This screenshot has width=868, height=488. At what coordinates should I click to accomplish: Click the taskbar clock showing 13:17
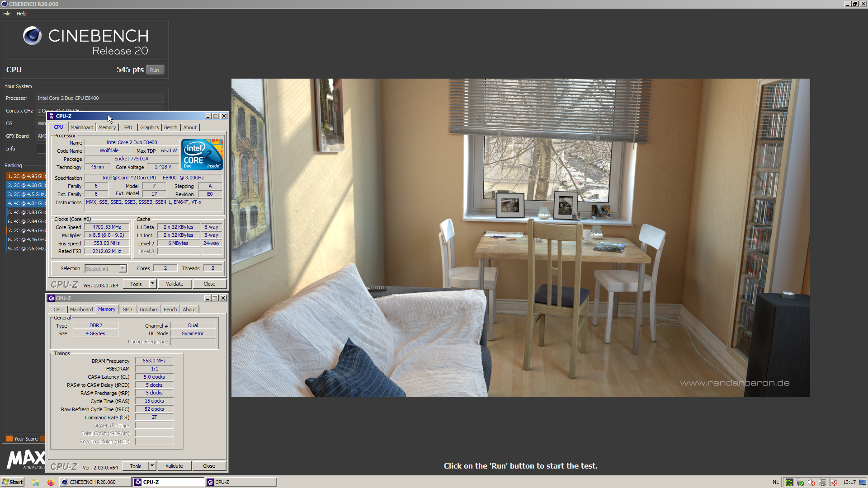(849, 482)
